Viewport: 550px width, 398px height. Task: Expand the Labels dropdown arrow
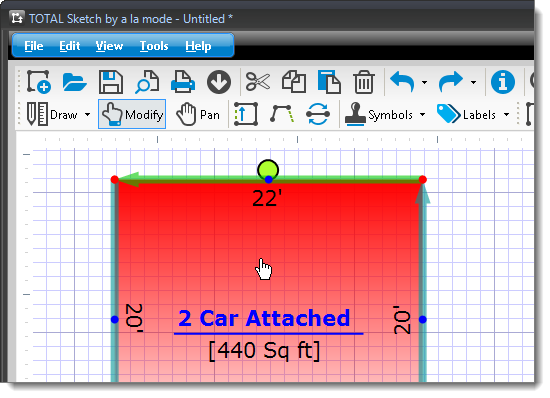(507, 115)
